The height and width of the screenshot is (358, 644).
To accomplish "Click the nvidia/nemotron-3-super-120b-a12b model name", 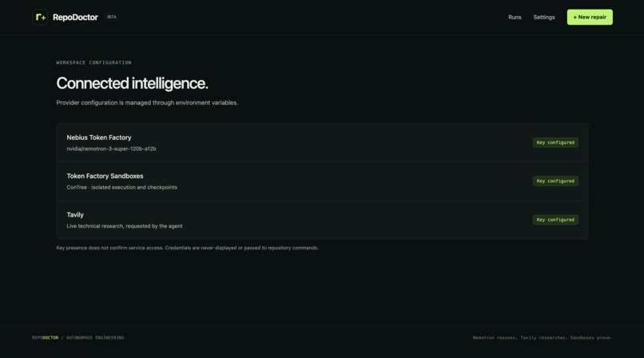I will (111, 149).
